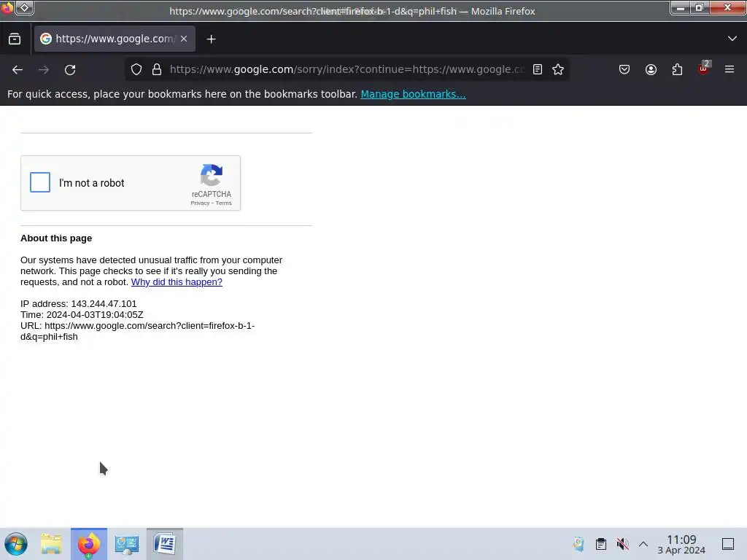The width and height of the screenshot is (747, 560).
Task: Click the muted volume tray icon
Action: tap(623, 544)
